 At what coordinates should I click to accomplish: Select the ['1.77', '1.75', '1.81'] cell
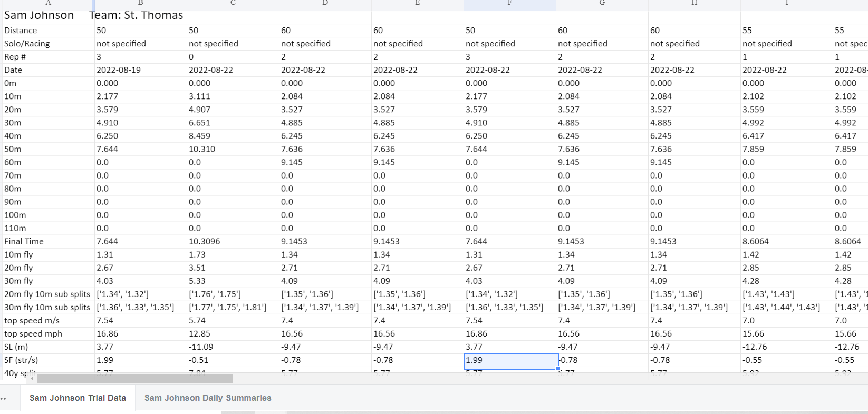(233, 307)
